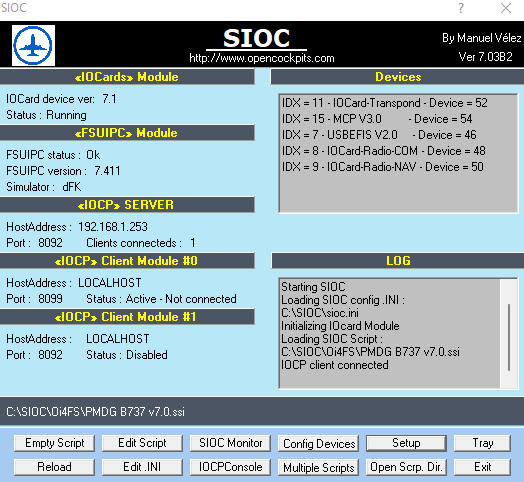
Task: Click the Empty Script button
Action: coord(54,443)
